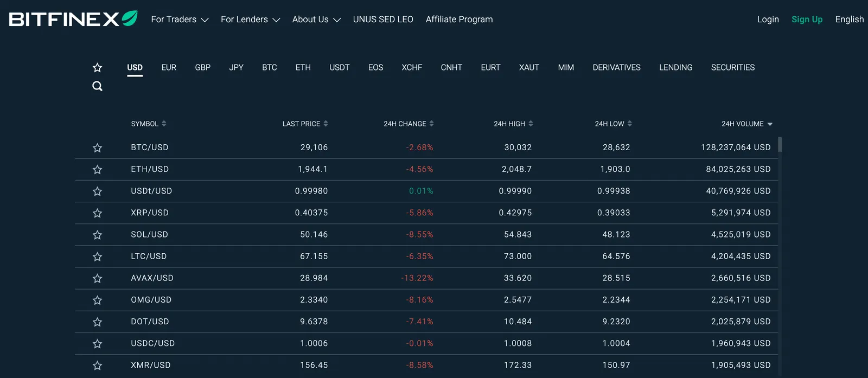Open the XRP/USD trading pair
868x378 pixels.
(x=150, y=213)
